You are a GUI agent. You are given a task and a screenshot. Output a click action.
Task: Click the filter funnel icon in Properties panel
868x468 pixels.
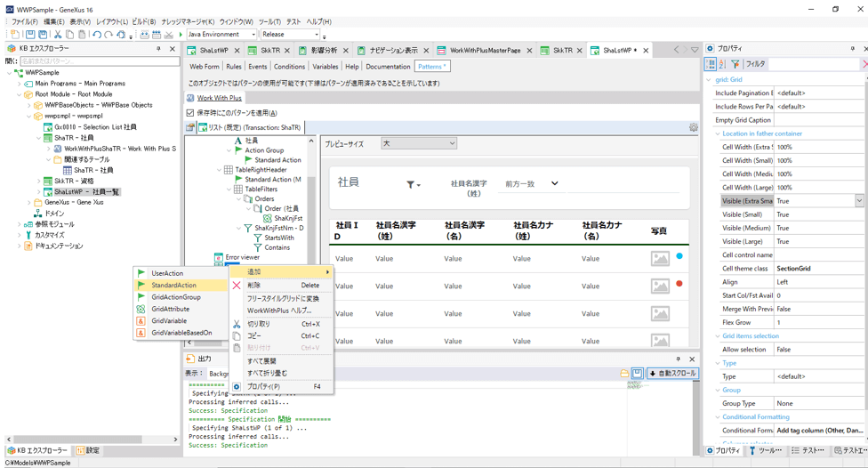[x=735, y=64]
